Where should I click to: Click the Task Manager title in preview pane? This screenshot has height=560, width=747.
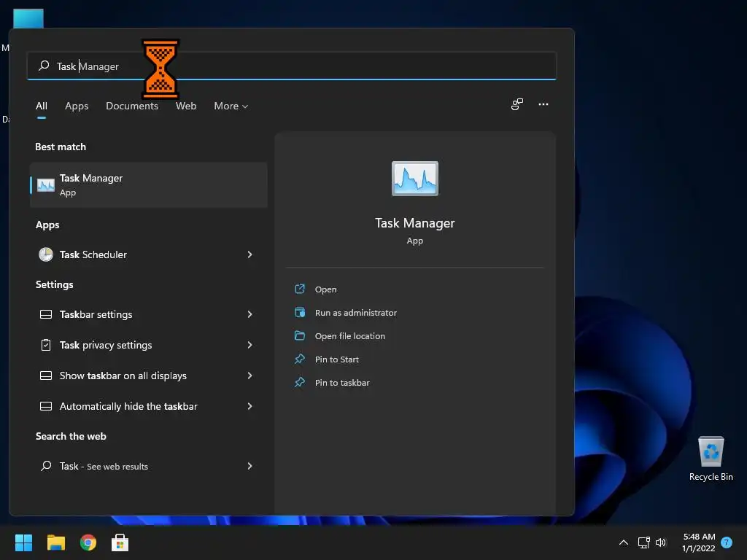pos(415,223)
